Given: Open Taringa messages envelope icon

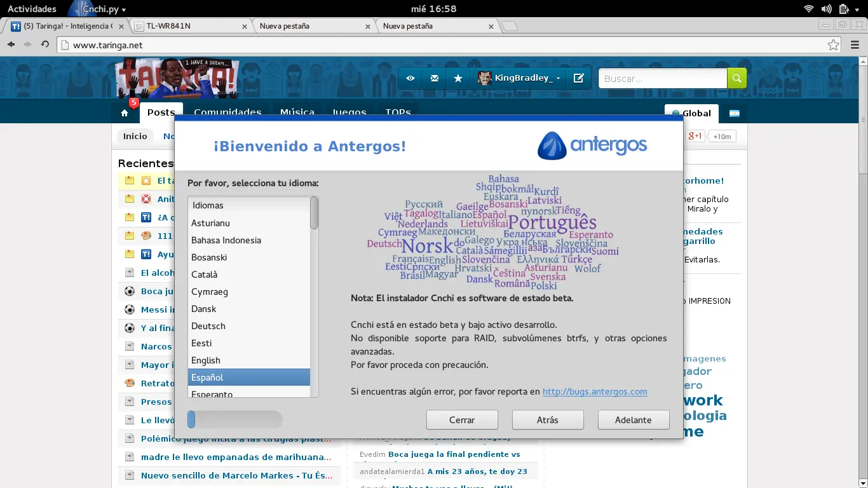Looking at the screenshot, I should tap(434, 78).
